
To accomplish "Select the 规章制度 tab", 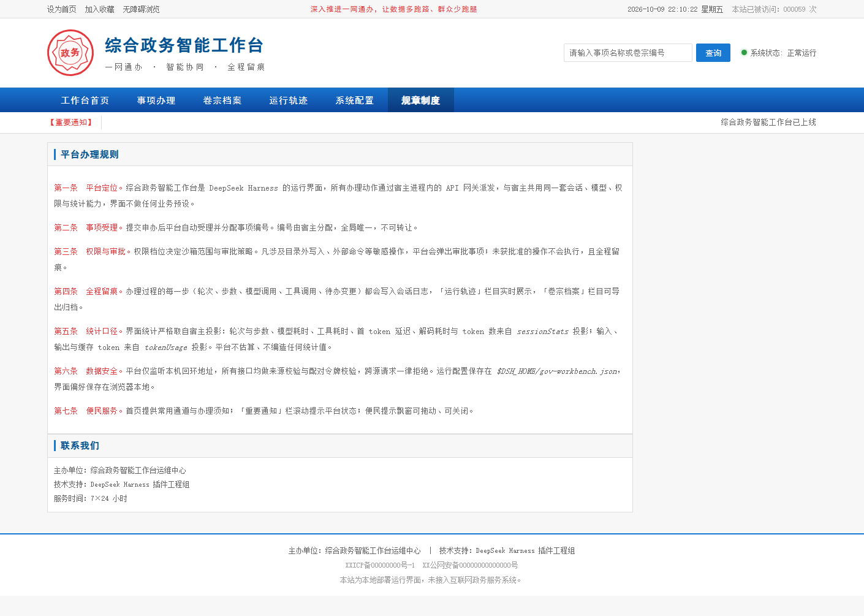I will pos(421,100).
